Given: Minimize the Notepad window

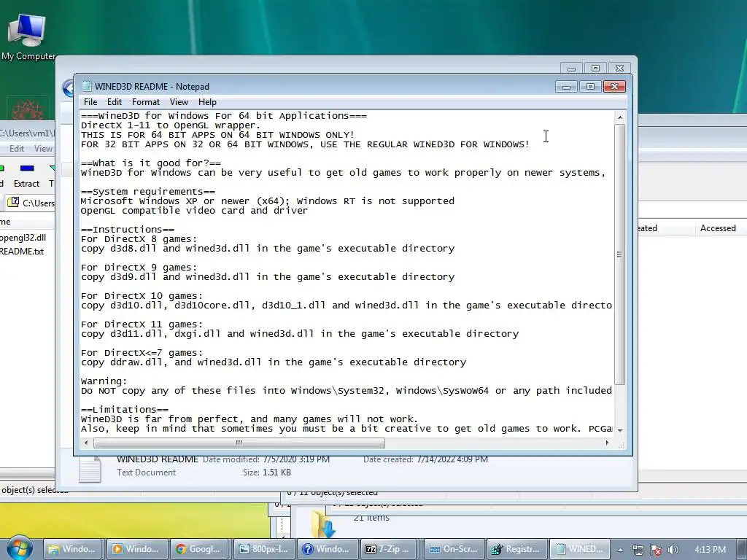Looking at the screenshot, I should (x=566, y=87).
